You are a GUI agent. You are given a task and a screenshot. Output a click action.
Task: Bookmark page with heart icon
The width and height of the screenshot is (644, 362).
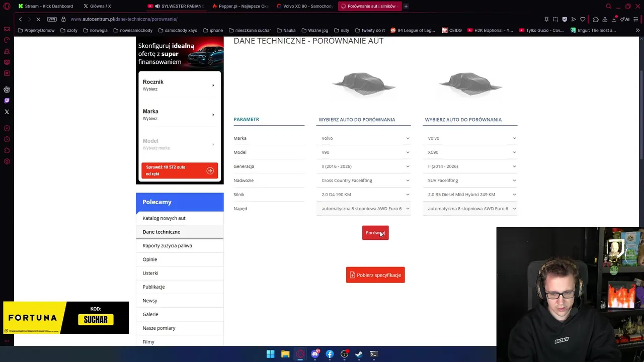click(x=583, y=19)
